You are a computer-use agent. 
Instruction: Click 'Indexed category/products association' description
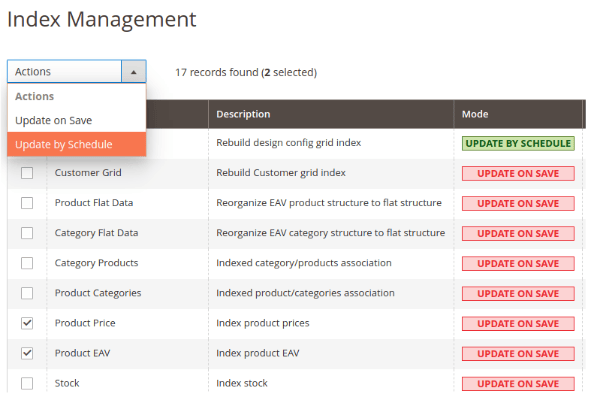click(x=304, y=263)
